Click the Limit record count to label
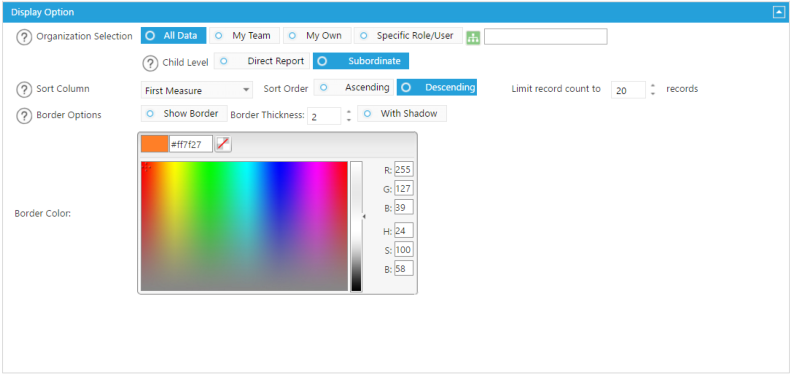 [x=555, y=89]
